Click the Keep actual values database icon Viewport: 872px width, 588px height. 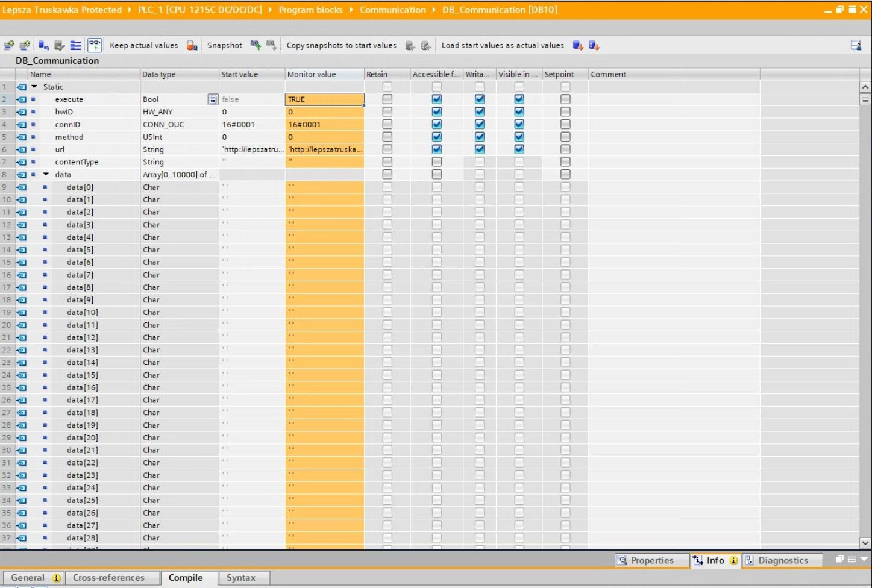point(192,45)
